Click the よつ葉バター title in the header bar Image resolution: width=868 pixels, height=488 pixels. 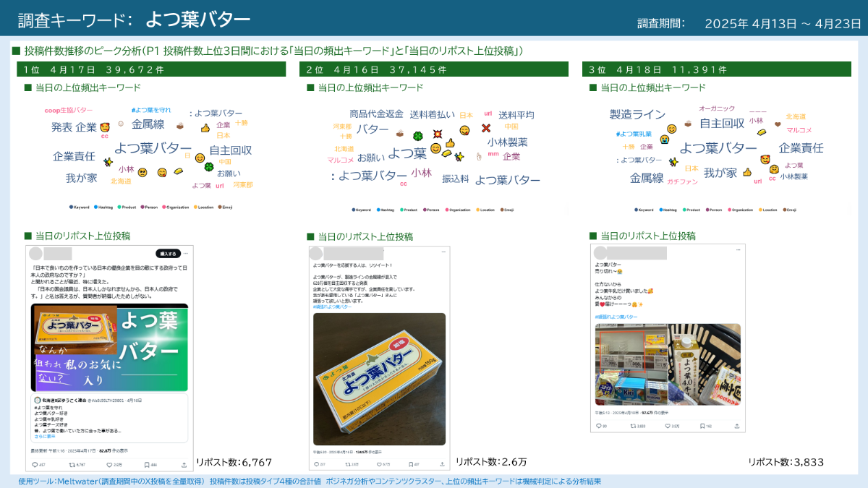pyautogui.click(x=197, y=20)
